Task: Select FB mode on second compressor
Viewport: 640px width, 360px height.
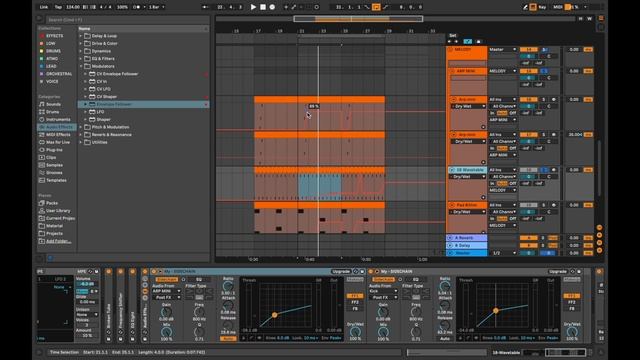Action: point(571,309)
